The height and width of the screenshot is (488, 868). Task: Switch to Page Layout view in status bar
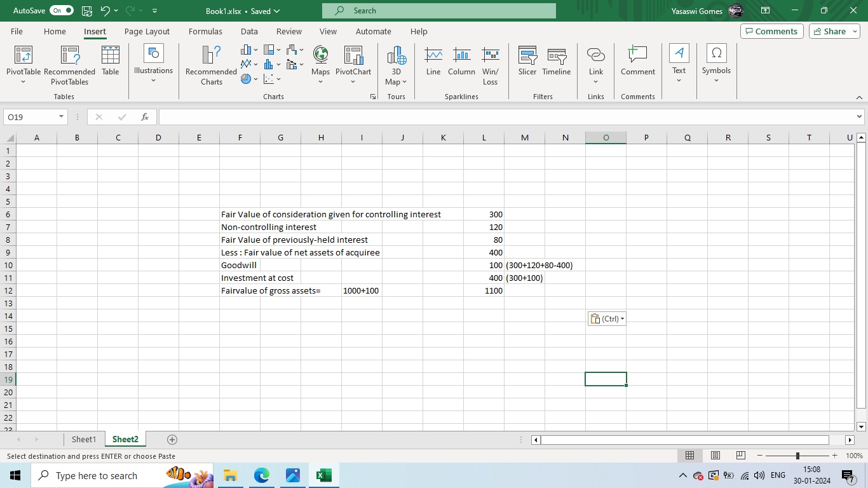[x=715, y=456]
